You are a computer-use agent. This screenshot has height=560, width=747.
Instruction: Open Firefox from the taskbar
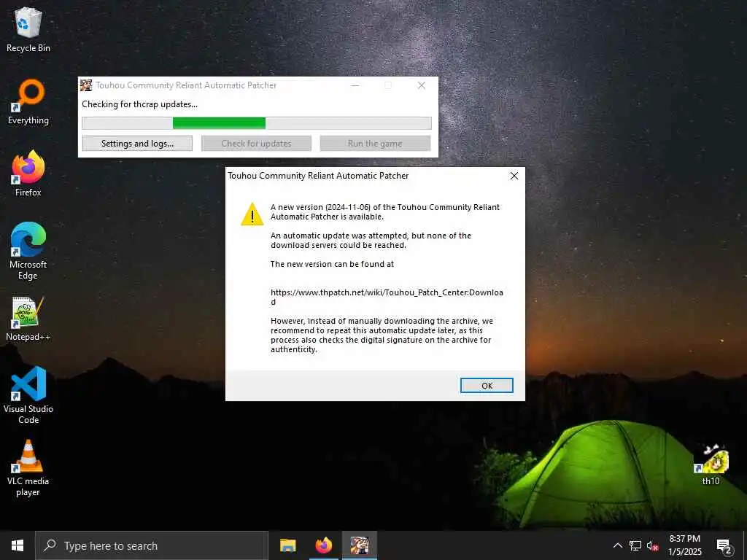324,545
